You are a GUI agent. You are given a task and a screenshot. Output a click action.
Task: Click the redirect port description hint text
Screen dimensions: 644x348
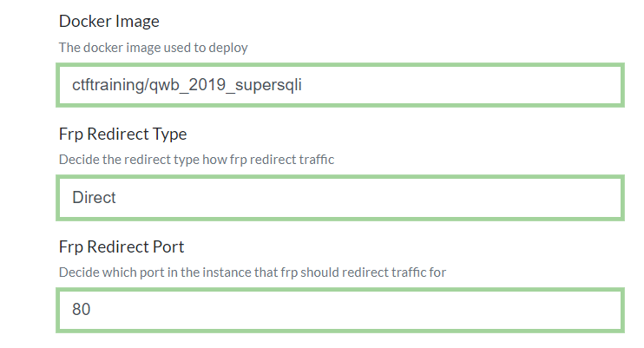[252, 272]
